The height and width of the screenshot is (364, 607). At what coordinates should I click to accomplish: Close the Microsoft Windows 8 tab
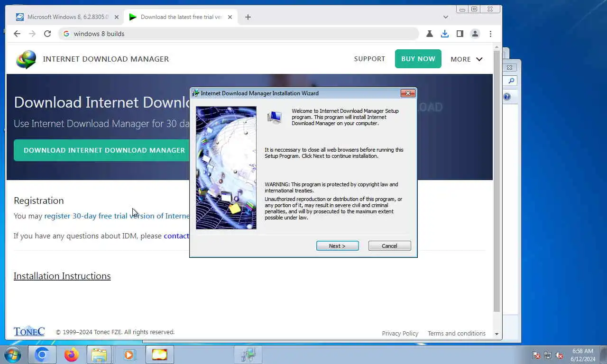coord(117,17)
